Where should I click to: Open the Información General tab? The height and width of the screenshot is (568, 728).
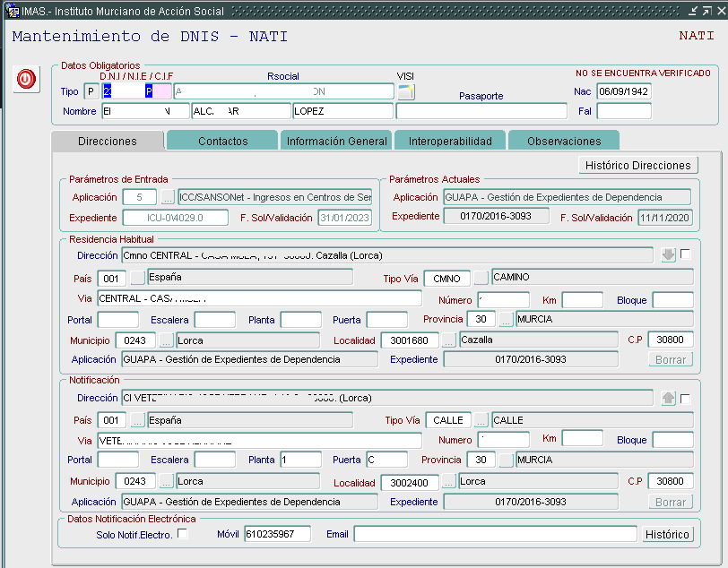click(x=336, y=142)
